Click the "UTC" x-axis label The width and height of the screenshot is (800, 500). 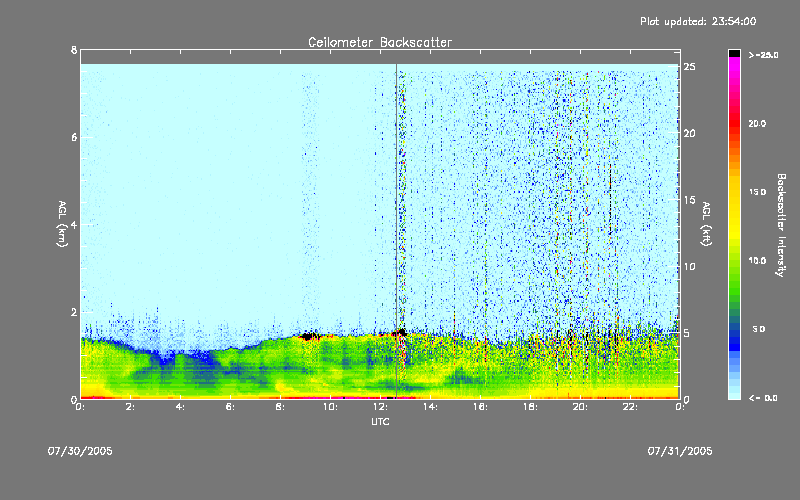pyautogui.click(x=380, y=421)
